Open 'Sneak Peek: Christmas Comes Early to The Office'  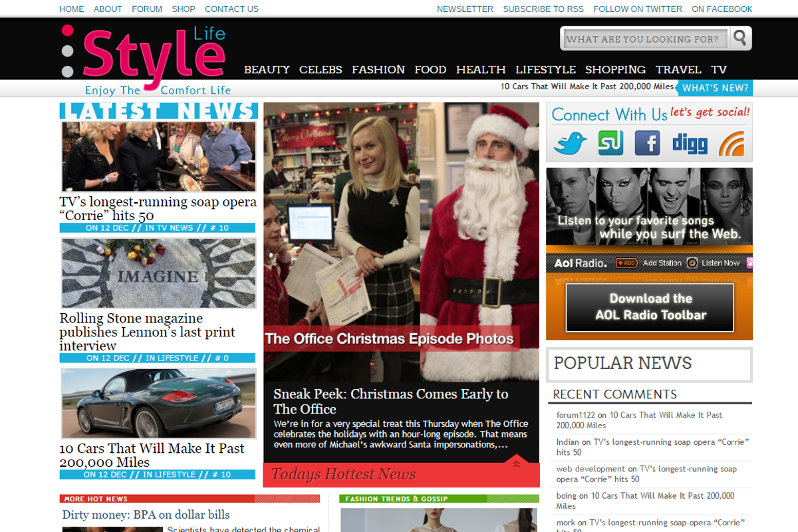pos(391,401)
